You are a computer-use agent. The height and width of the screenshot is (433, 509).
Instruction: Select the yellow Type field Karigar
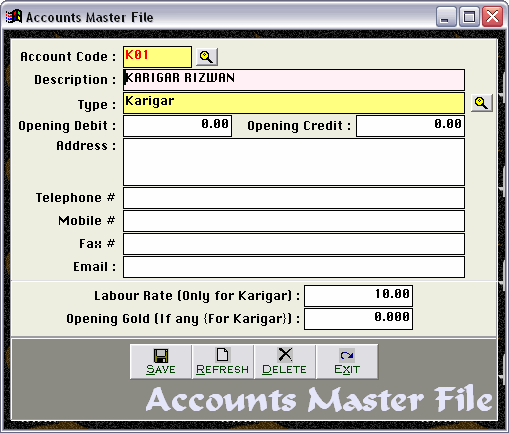coord(294,103)
